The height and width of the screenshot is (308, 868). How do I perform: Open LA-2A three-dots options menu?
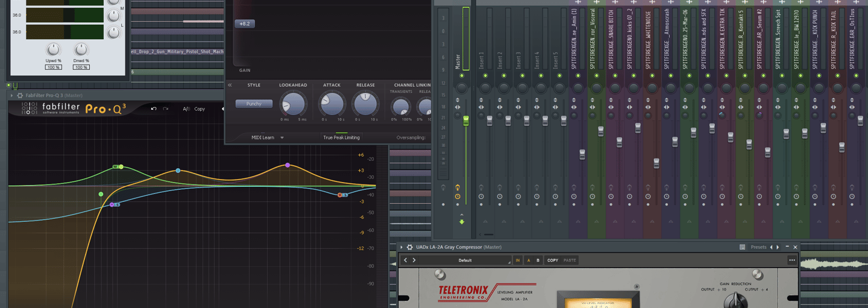792,260
